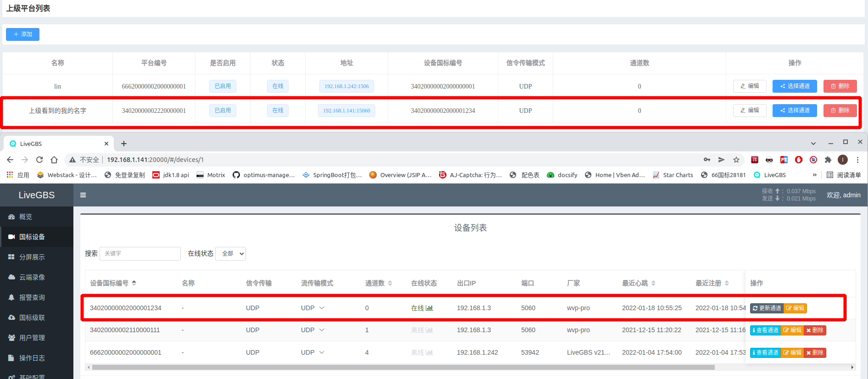
Task: Click the horizontal scrollbar under the device table
Action: point(403,368)
